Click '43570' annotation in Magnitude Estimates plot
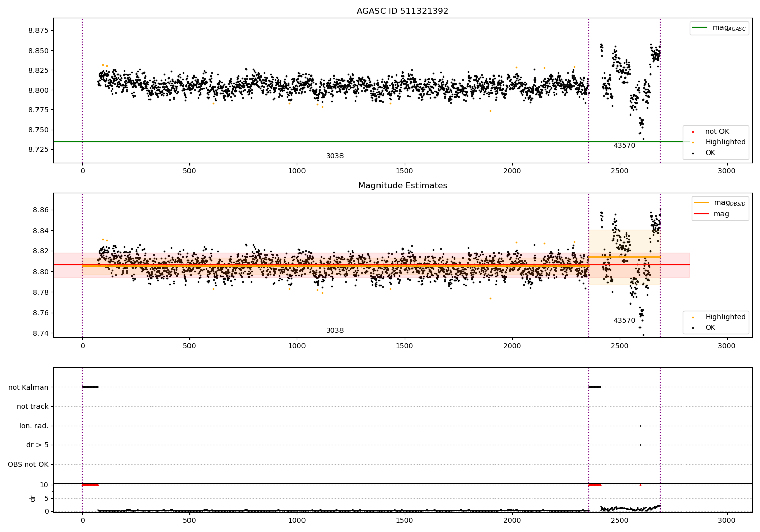Screen dimensions: 760x532 pyautogui.click(x=624, y=320)
